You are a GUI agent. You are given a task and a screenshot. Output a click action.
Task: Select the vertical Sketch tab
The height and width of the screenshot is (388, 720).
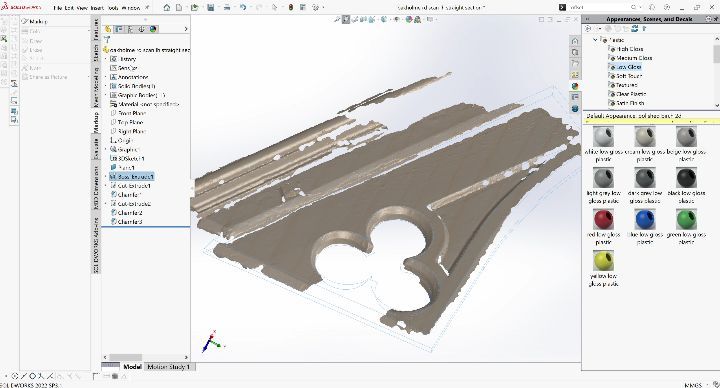[x=96, y=53]
